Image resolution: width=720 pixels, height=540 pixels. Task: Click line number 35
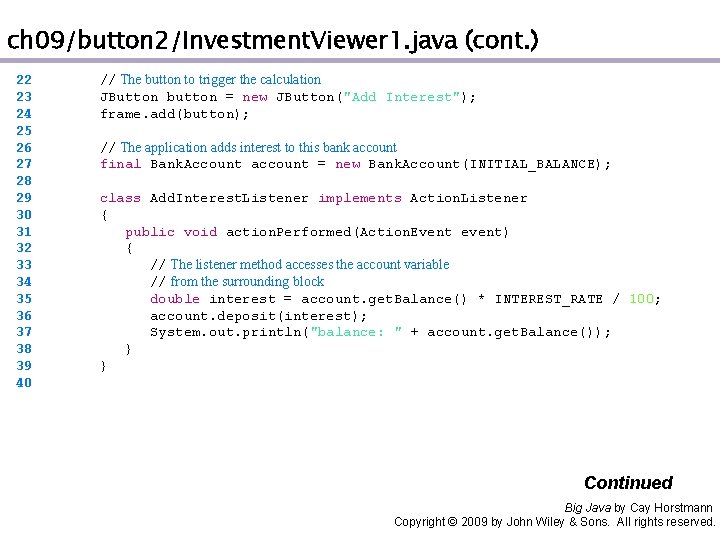(x=24, y=298)
